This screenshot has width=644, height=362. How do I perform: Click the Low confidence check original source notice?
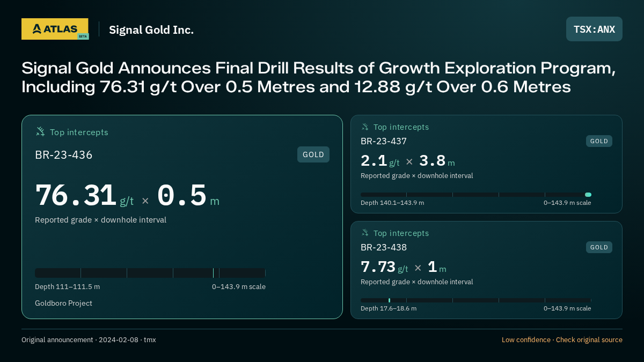pos(562,339)
